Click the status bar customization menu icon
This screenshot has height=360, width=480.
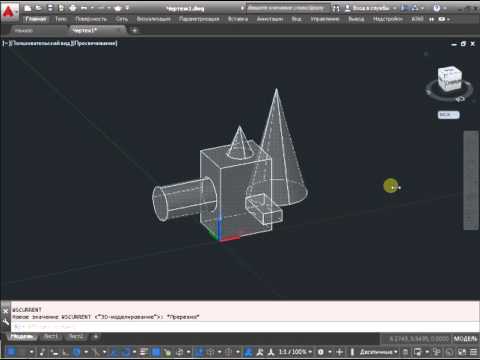[473, 352]
